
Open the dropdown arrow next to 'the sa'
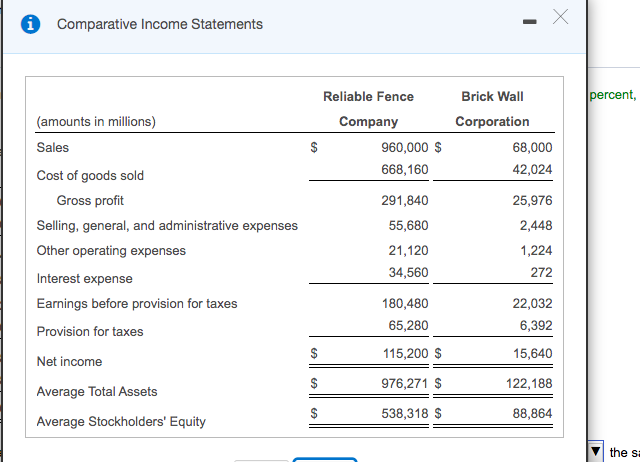pos(596,451)
